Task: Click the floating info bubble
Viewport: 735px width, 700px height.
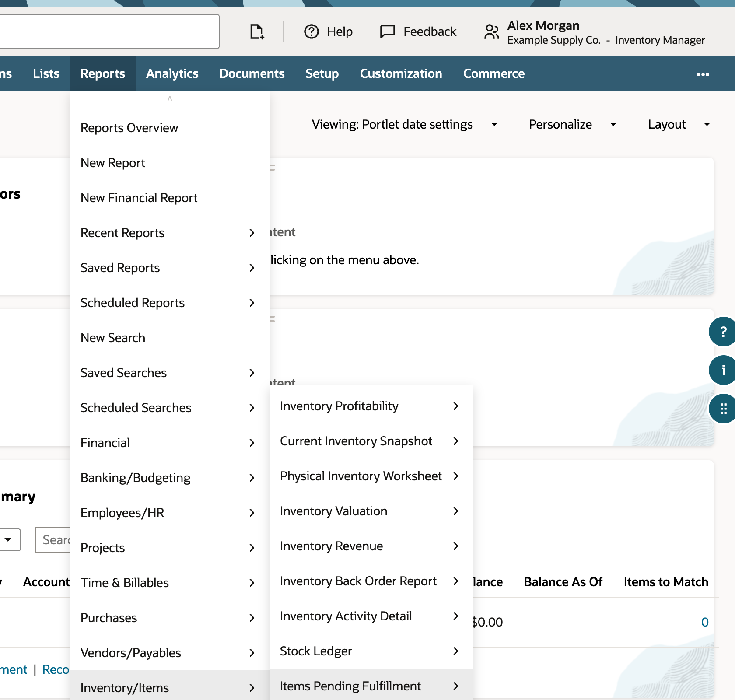Action: point(723,370)
